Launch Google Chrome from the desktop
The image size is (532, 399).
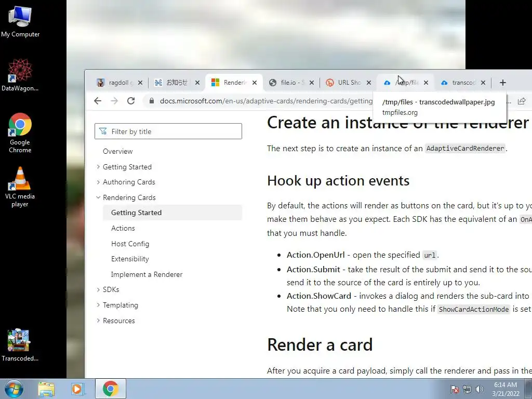point(20,133)
